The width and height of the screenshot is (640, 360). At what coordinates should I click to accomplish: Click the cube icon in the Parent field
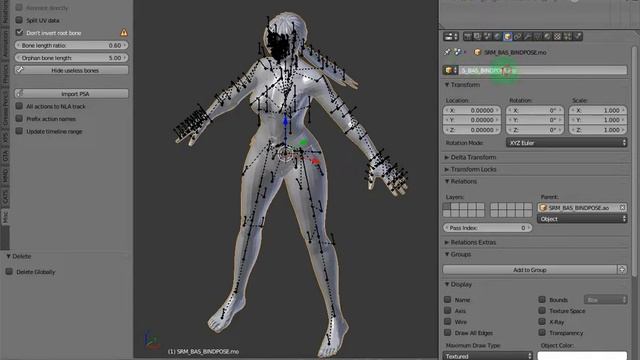click(x=543, y=208)
